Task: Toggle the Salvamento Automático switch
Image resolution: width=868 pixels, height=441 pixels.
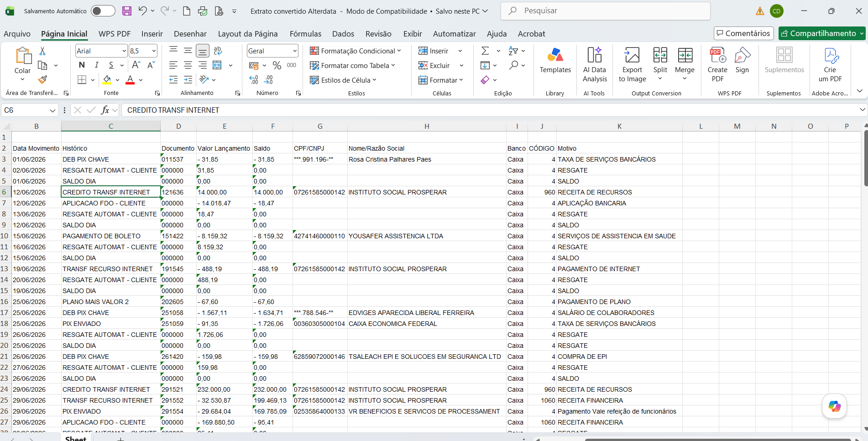Action: (x=103, y=11)
